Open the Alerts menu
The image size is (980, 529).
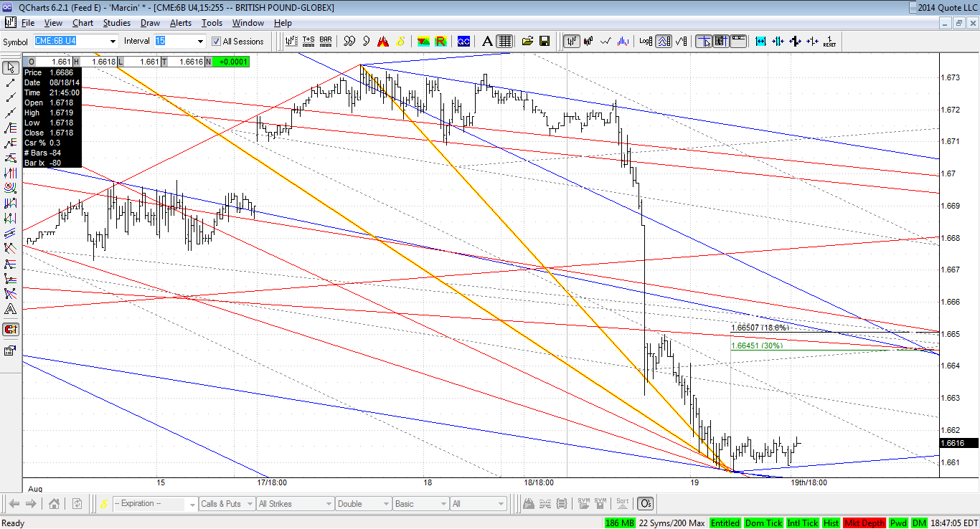tap(180, 23)
